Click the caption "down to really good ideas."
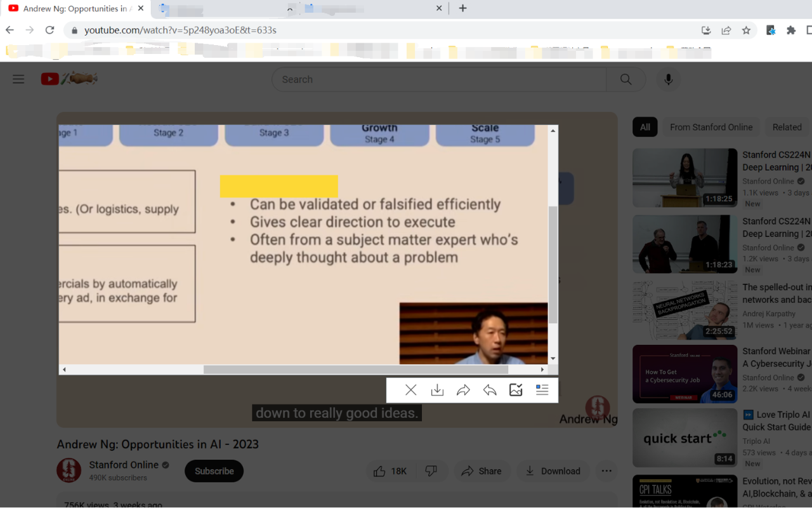The width and height of the screenshot is (812, 508). pyautogui.click(x=337, y=413)
